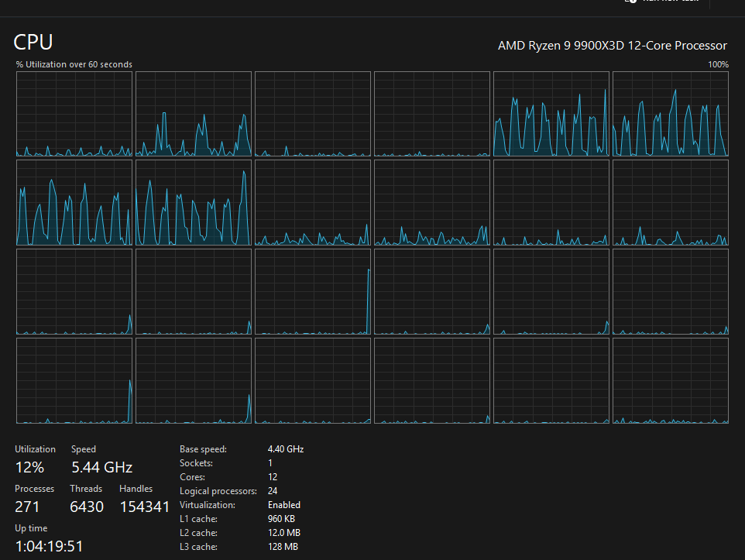This screenshot has height=560, width=745.
Task: Click the 6430 threads value
Action: (x=87, y=507)
